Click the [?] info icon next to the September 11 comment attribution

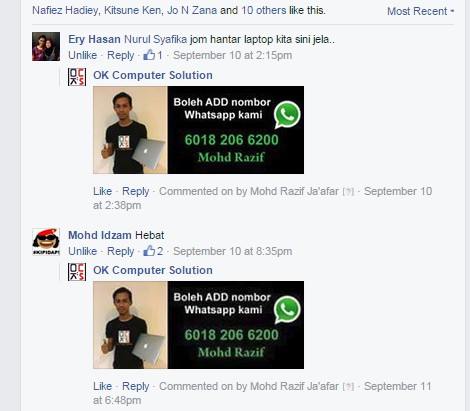[x=348, y=387]
